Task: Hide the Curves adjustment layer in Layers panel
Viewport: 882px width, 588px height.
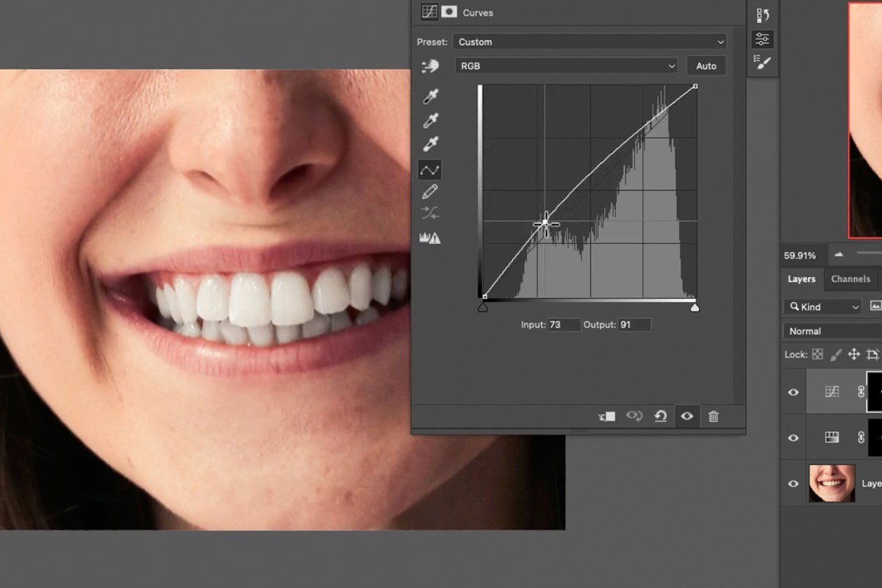Action: [793, 392]
